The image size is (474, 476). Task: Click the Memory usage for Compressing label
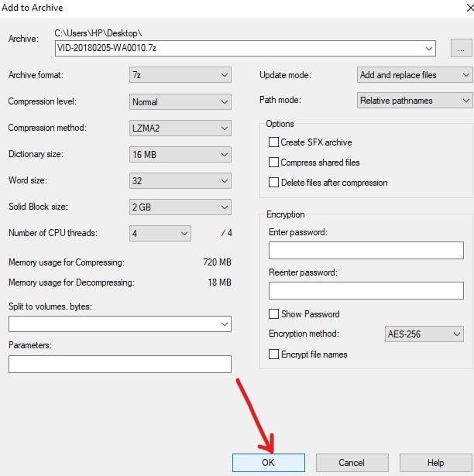click(x=67, y=262)
